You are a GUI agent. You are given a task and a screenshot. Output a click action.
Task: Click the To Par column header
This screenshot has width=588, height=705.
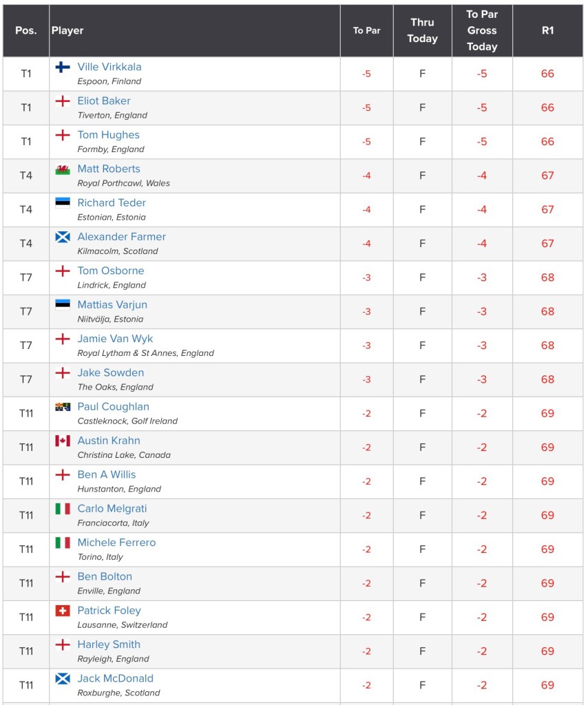[367, 30]
